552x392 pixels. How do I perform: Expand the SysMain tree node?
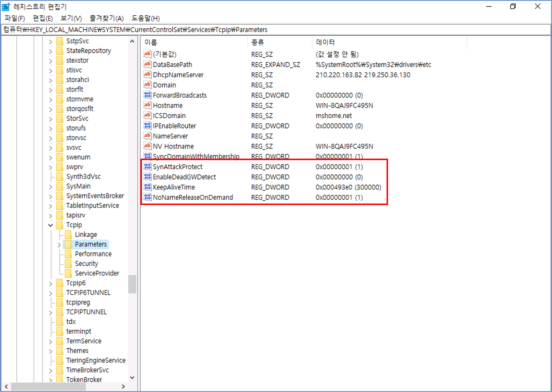50,187
